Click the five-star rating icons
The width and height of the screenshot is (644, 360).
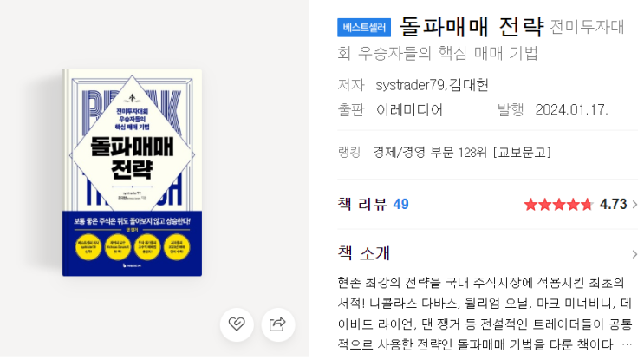(558, 204)
